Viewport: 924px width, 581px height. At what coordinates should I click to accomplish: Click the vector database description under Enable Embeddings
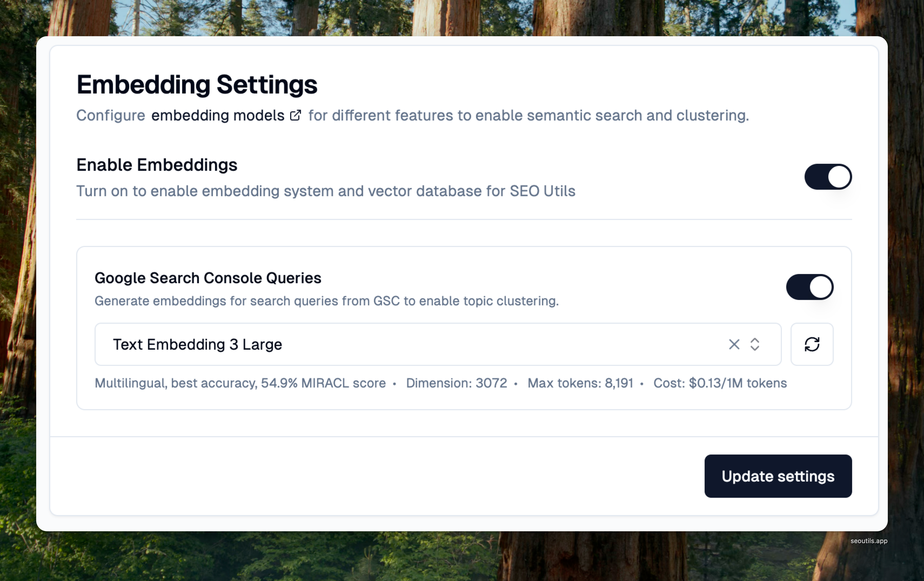[x=325, y=191]
